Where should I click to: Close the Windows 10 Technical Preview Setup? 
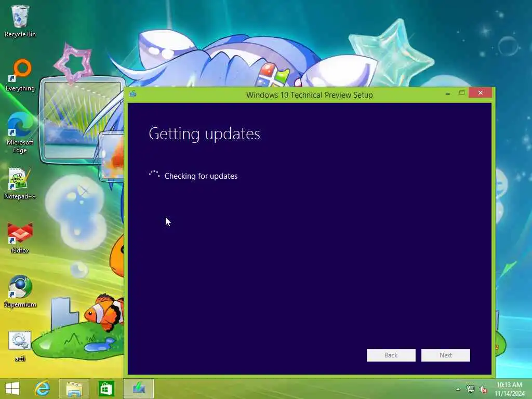(481, 92)
